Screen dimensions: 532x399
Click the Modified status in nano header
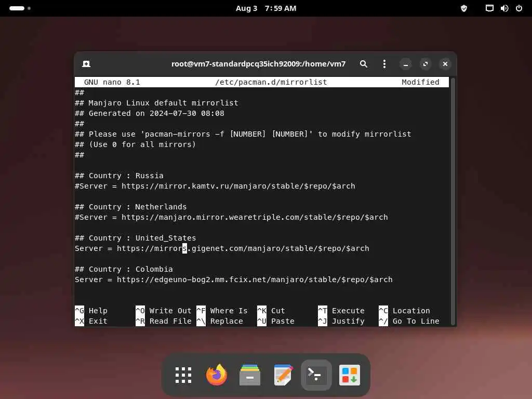tap(420, 82)
